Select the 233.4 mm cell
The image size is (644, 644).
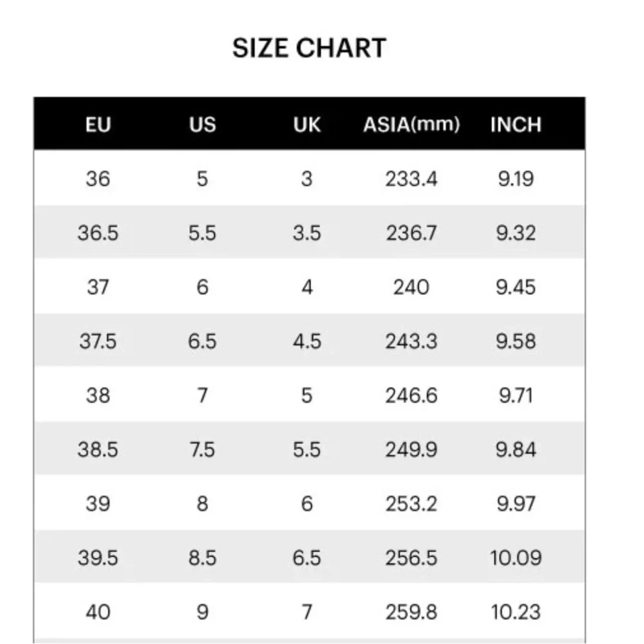(412, 178)
